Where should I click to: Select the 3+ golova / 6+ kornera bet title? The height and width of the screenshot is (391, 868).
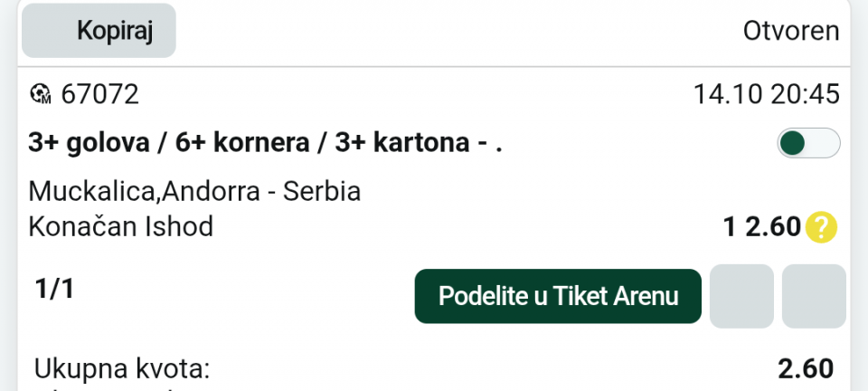pyautogui.click(x=265, y=144)
